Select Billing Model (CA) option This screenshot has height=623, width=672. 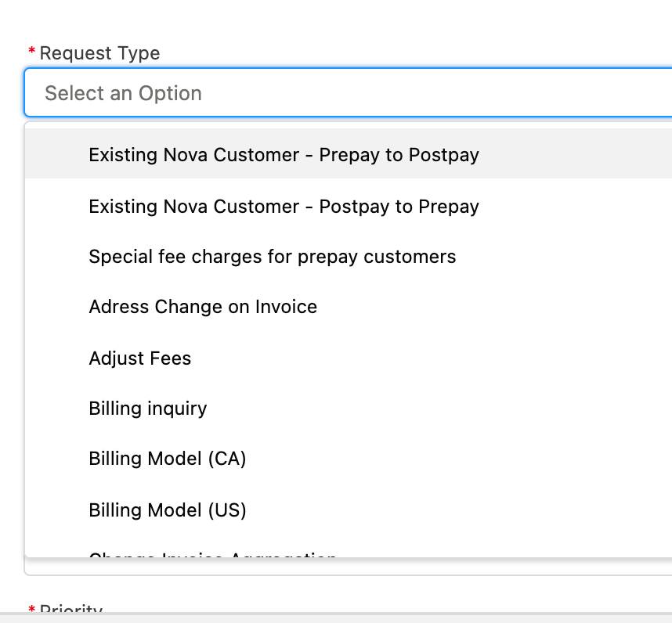[348, 458]
